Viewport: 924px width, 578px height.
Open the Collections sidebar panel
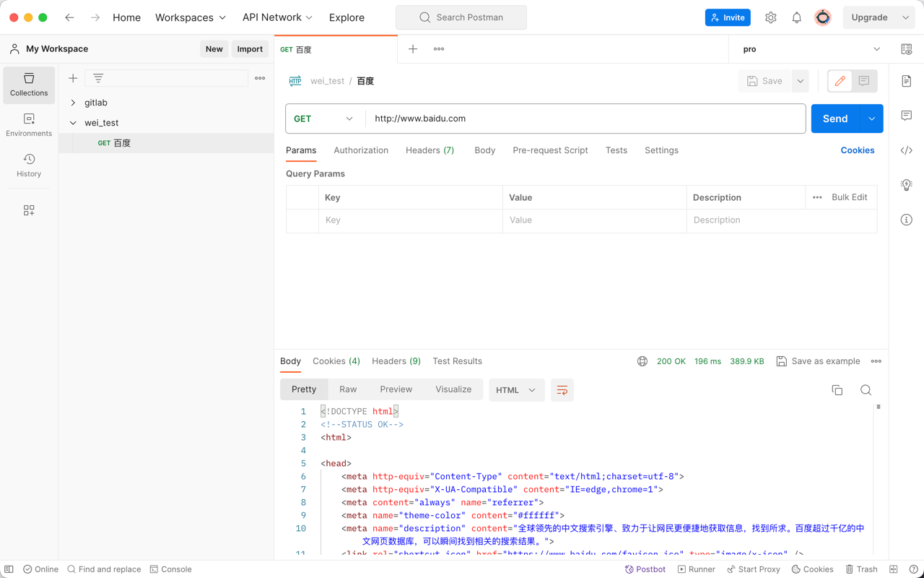pyautogui.click(x=29, y=85)
